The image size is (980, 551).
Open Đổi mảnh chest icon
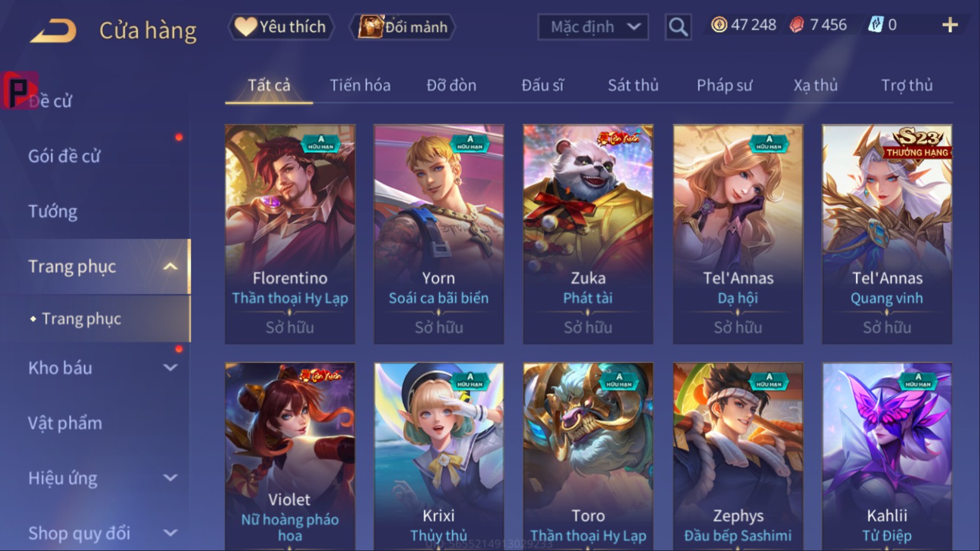(x=403, y=27)
